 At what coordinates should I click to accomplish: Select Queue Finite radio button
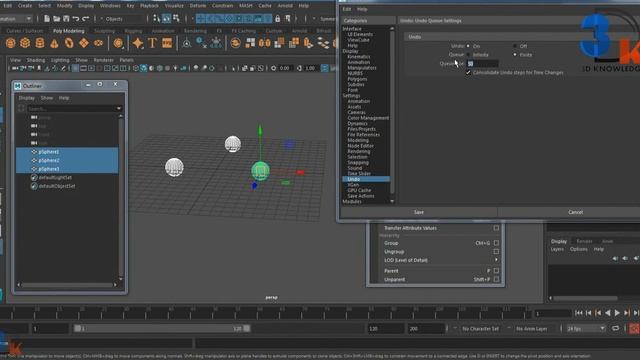(x=515, y=55)
